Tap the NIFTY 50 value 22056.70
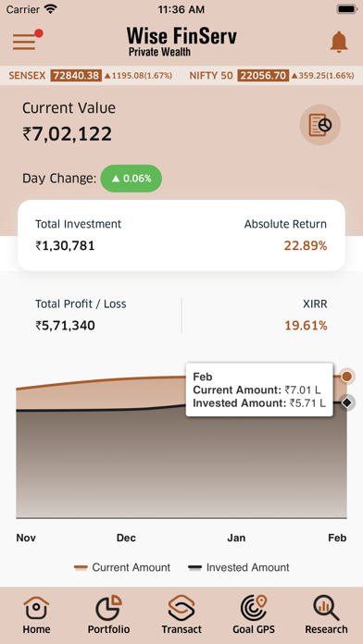 pos(263,76)
